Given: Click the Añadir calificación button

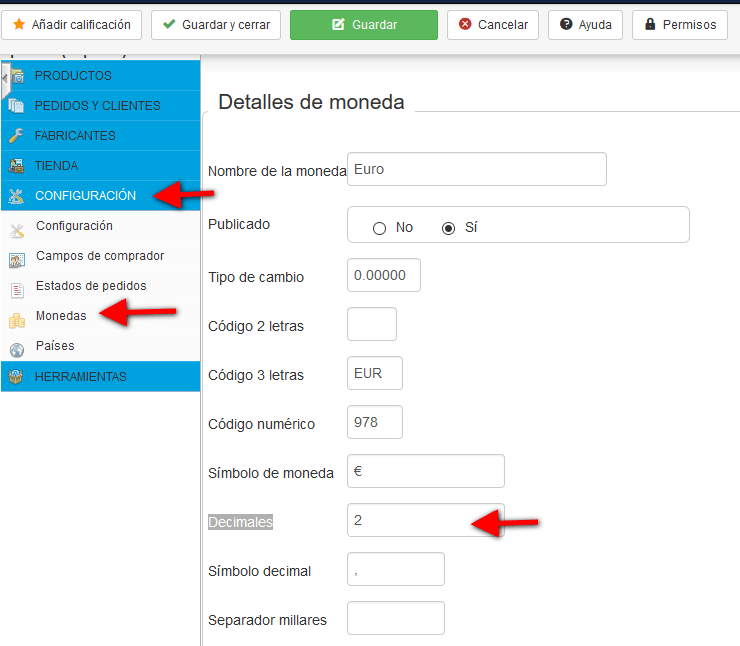Looking at the screenshot, I should coord(71,25).
